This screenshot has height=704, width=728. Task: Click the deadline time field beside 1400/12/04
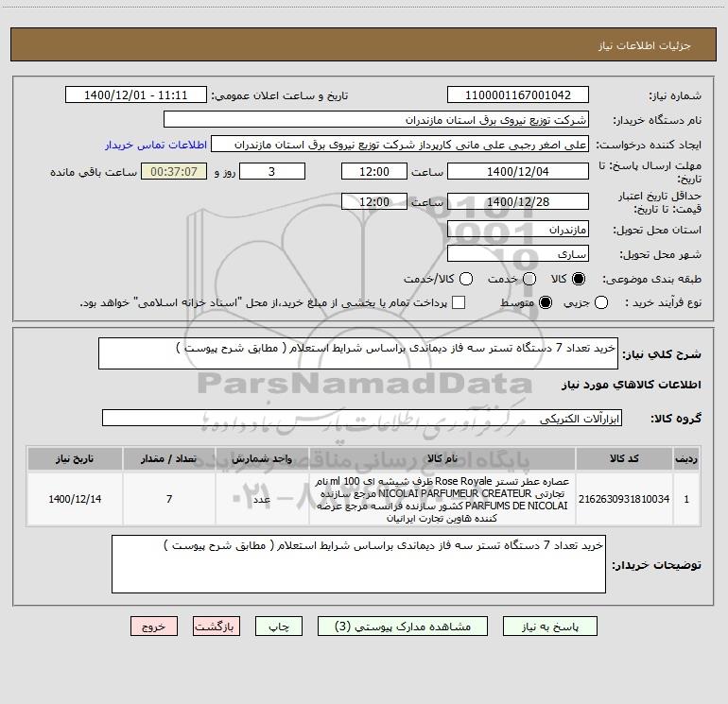coord(374,171)
